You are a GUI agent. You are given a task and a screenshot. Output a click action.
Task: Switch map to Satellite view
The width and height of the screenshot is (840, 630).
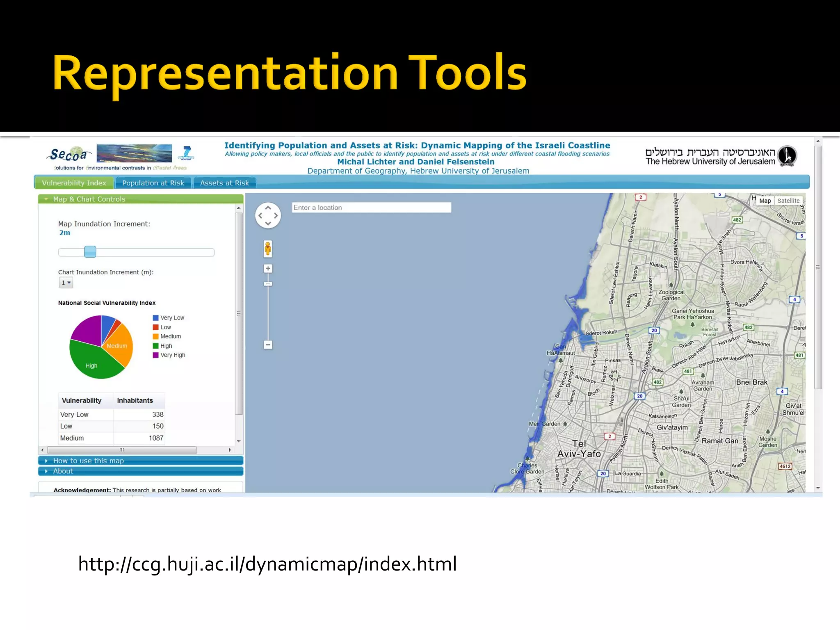point(788,201)
